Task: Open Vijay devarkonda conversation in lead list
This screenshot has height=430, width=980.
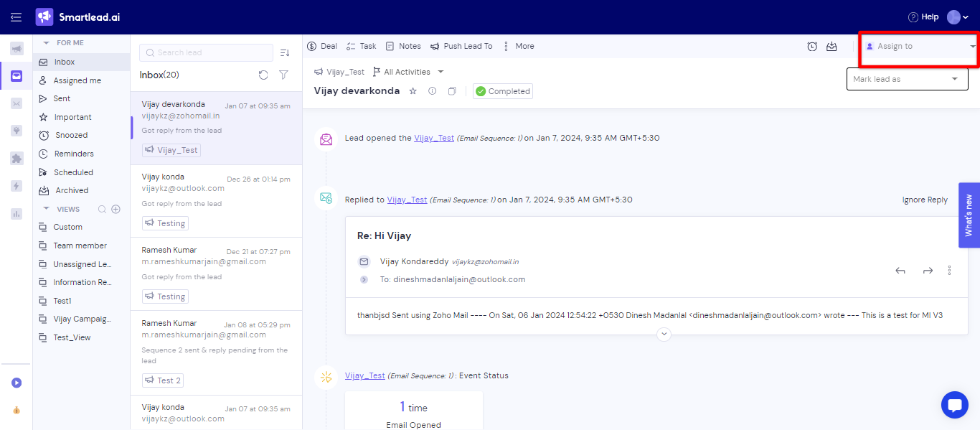Action: click(216, 128)
